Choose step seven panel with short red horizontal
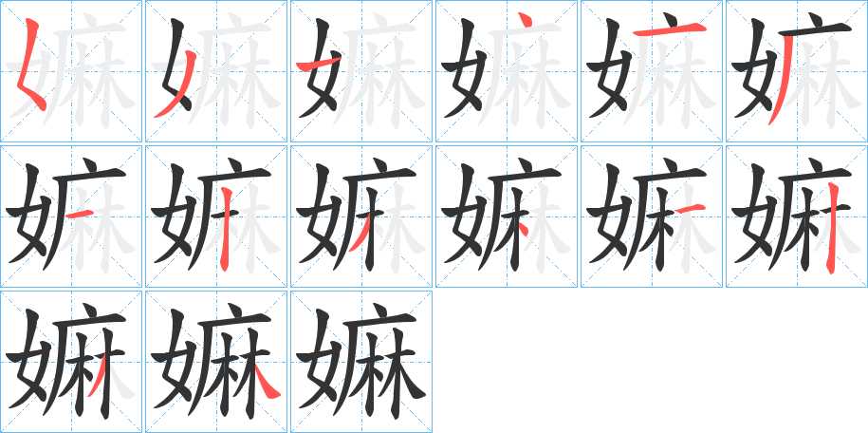The width and height of the screenshot is (868, 433). click(x=71, y=216)
